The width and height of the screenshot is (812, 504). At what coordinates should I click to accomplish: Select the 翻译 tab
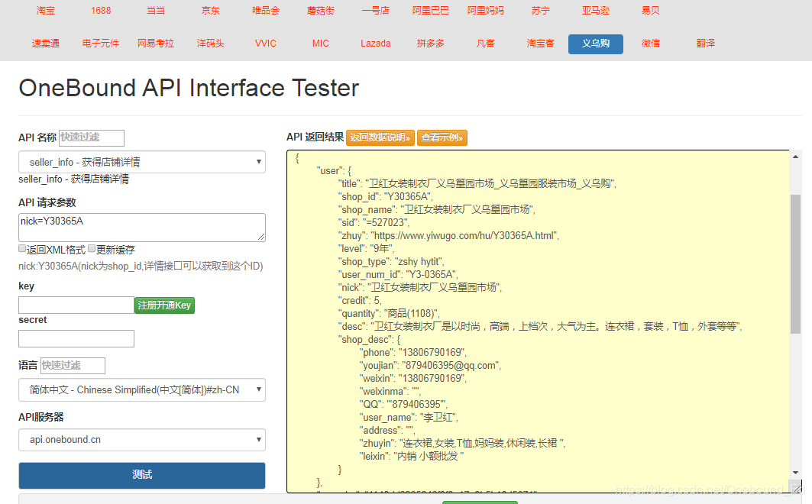(705, 44)
